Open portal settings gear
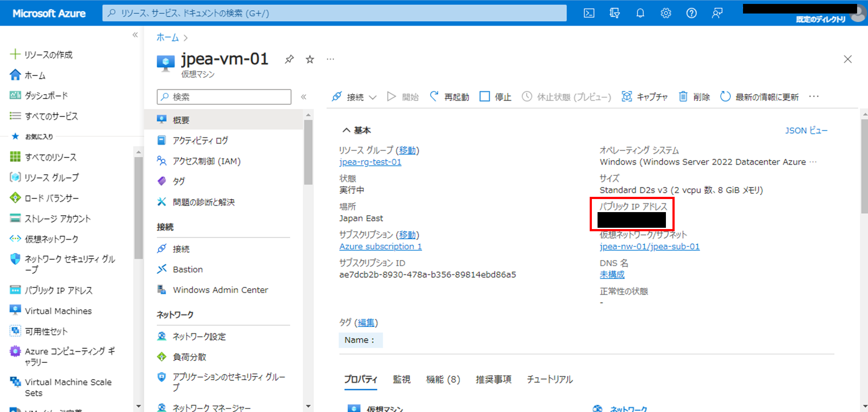This screenshot has width=868, height=412. pos(666,13)
